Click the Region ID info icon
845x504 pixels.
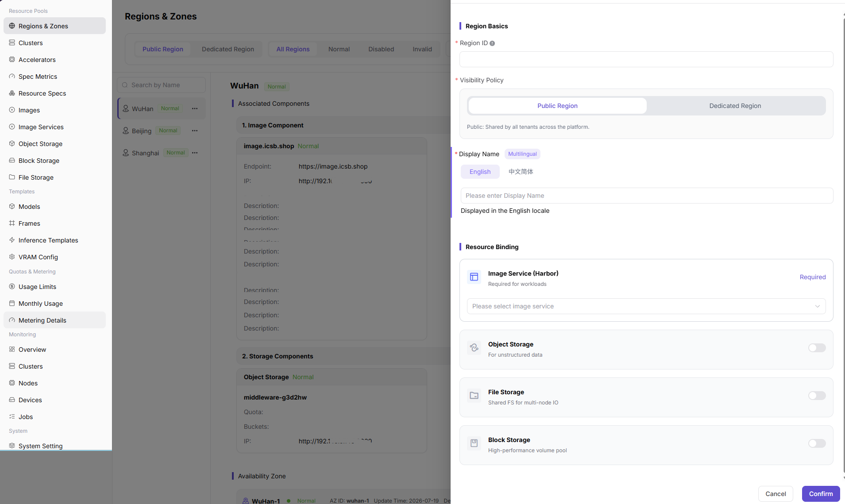coord(492,43)
